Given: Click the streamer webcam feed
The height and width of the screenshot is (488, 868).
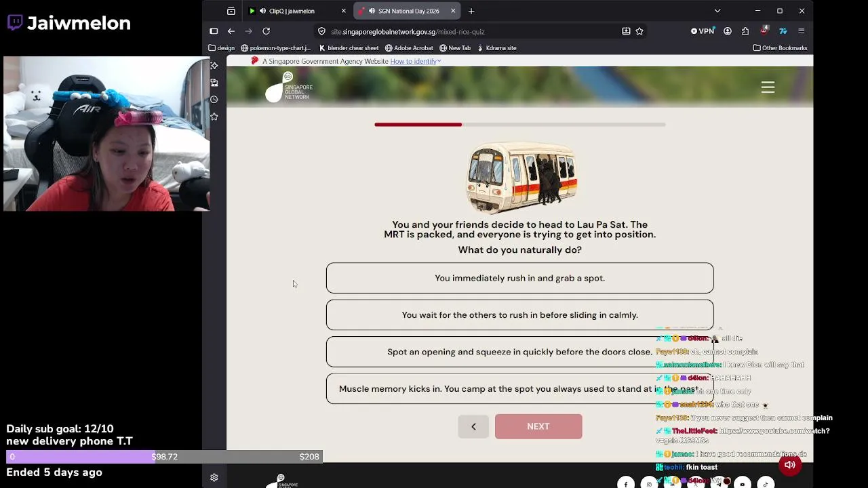Looking at the screenshot, I should click(x=106, y=134).
